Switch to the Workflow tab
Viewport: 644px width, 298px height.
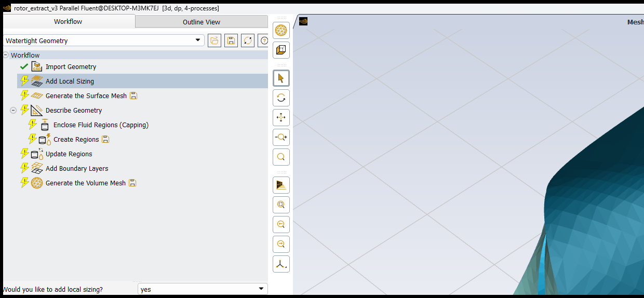[x=69, y=21]
